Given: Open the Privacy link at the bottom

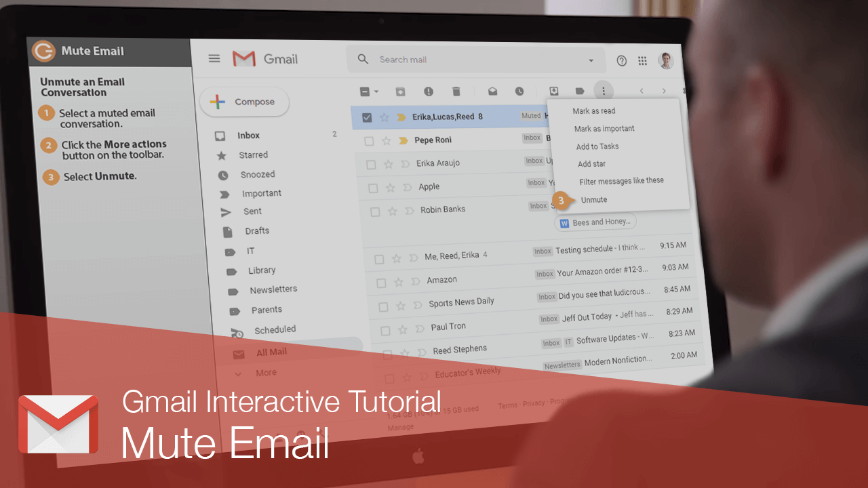Looking at the screenshot, I should coord(533,404).
